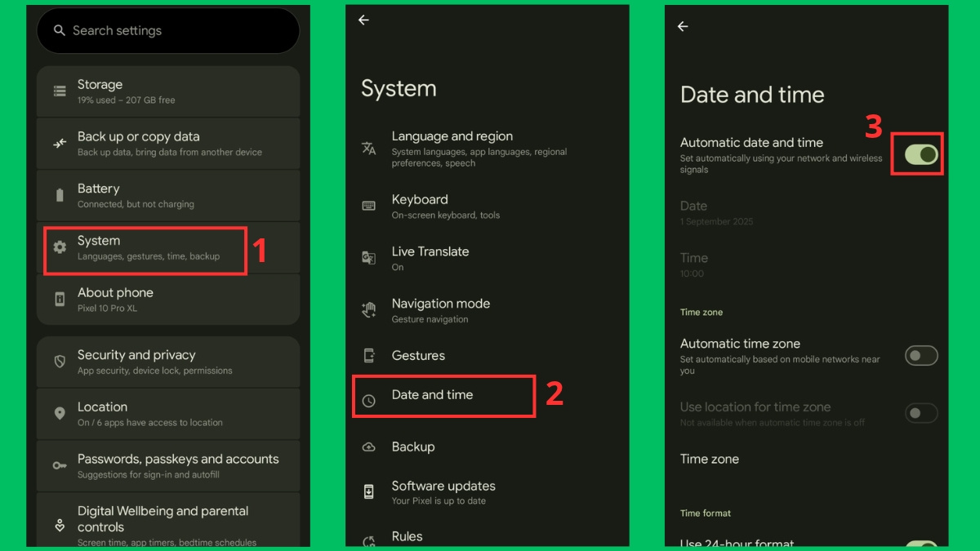Click the Navigation mode gesture icon
Viewport: 980px width, 551px height.
(x=369, y=310)
